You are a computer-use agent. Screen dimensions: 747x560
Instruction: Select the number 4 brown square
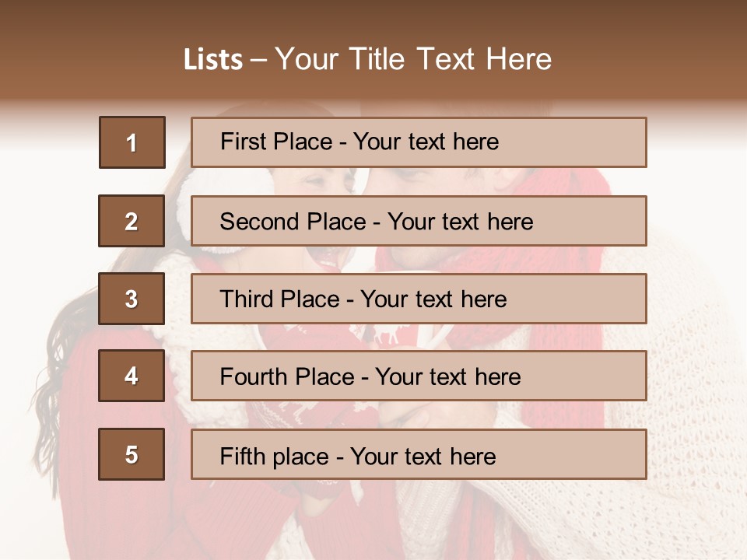(132, 376)
